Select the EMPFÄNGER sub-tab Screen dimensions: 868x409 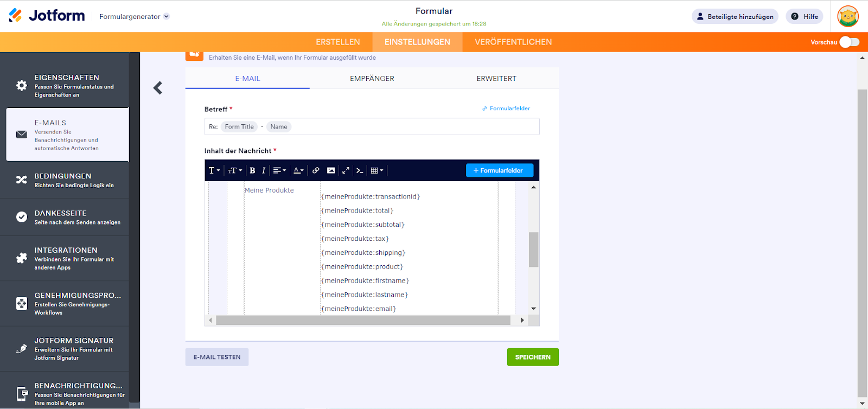click(372, 78)
